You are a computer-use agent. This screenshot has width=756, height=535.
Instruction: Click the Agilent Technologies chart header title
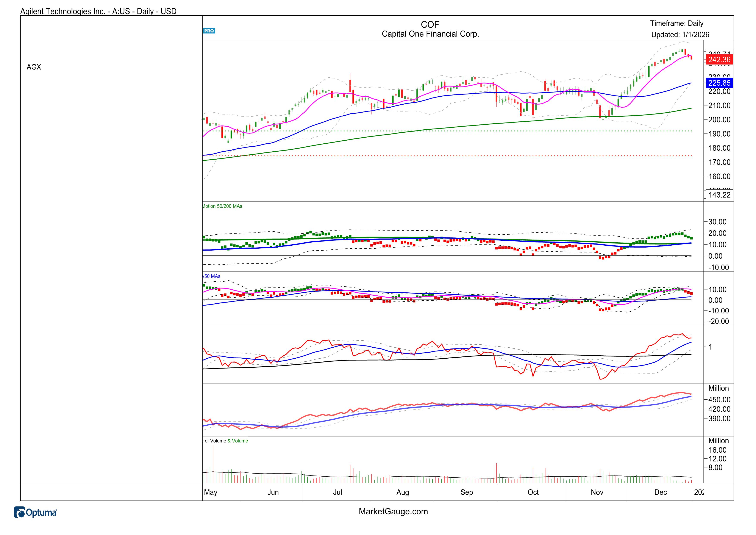click(98, 11)
